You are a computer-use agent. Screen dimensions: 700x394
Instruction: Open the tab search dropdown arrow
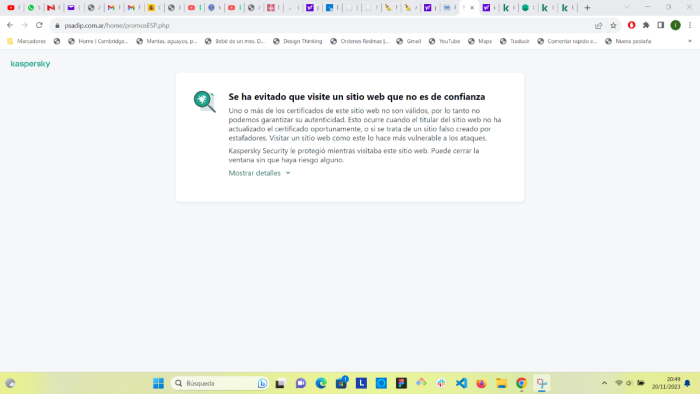627,7
